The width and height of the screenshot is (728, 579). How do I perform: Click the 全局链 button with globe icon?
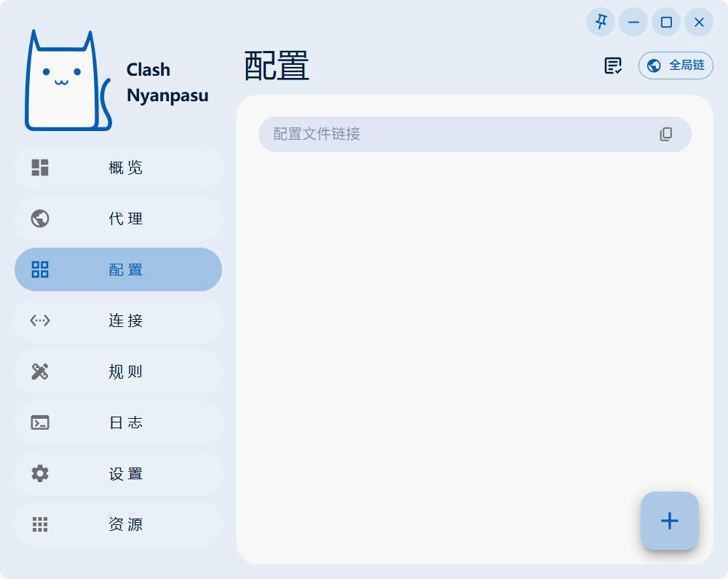click(x=676, y=65)
